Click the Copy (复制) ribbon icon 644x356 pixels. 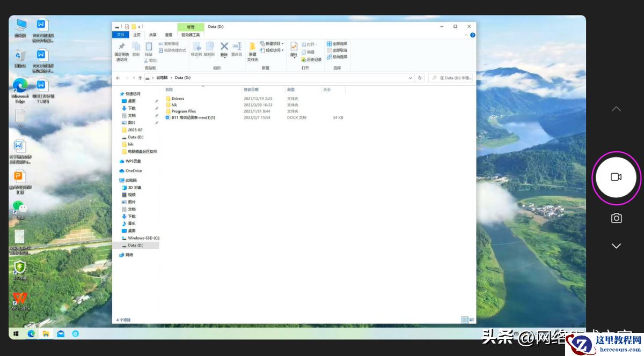(136, 49)
